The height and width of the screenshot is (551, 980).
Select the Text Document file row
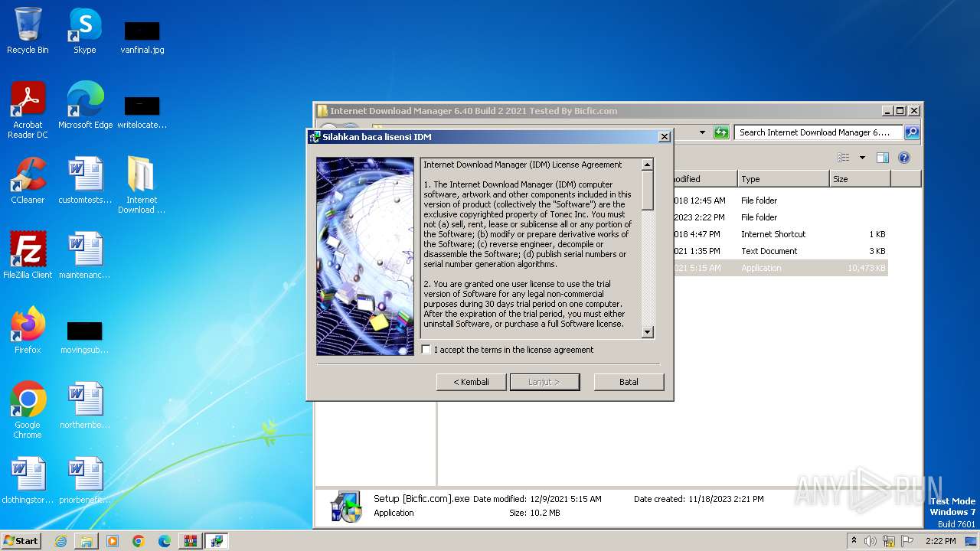779,251
